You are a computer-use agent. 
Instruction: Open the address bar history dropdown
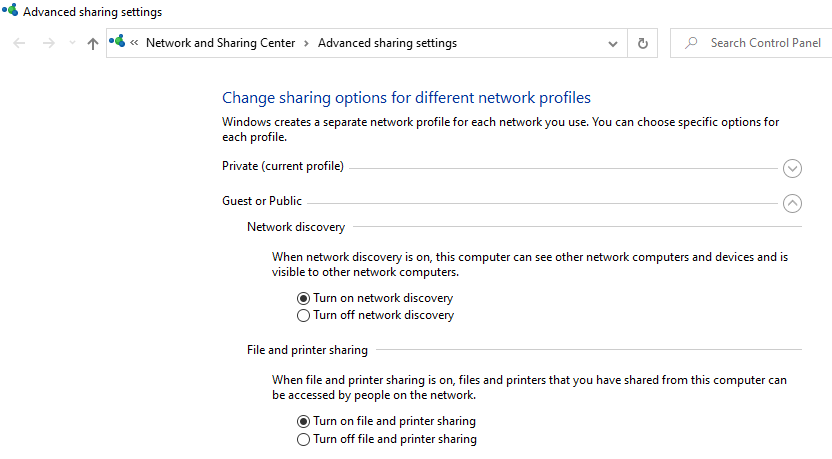pos(613,44)
